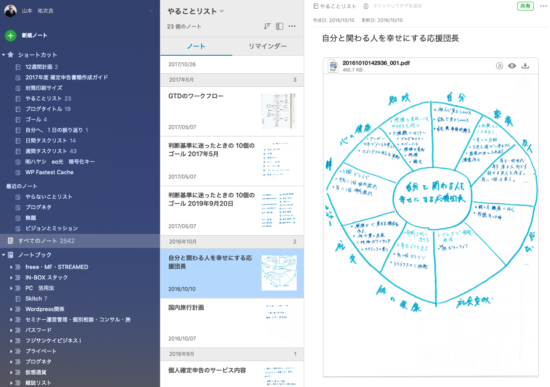
Task: Click the green 共有 share button
Action: [525, 6]
